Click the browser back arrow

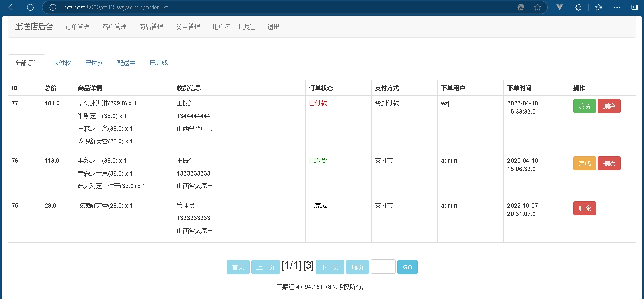click(x=12, y=7)
